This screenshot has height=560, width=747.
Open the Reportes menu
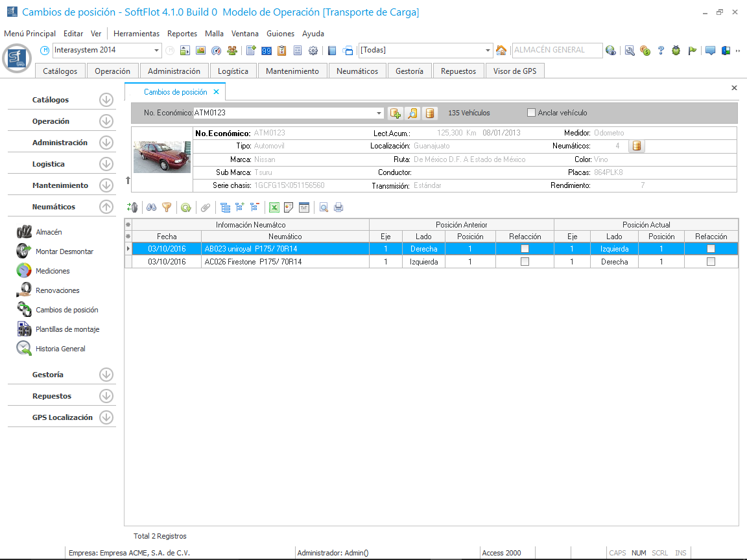(182, 34)
